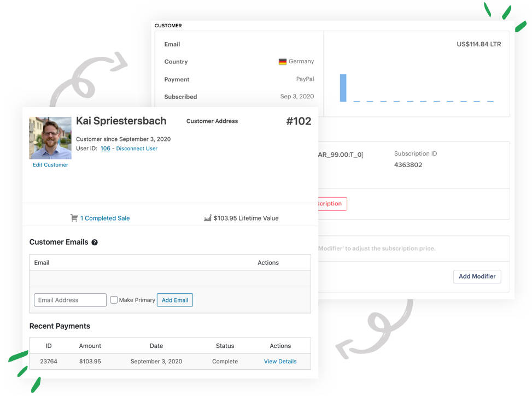
Task: Click the chart icon beside Lifetime Value
Action: [x=208, y=218]
